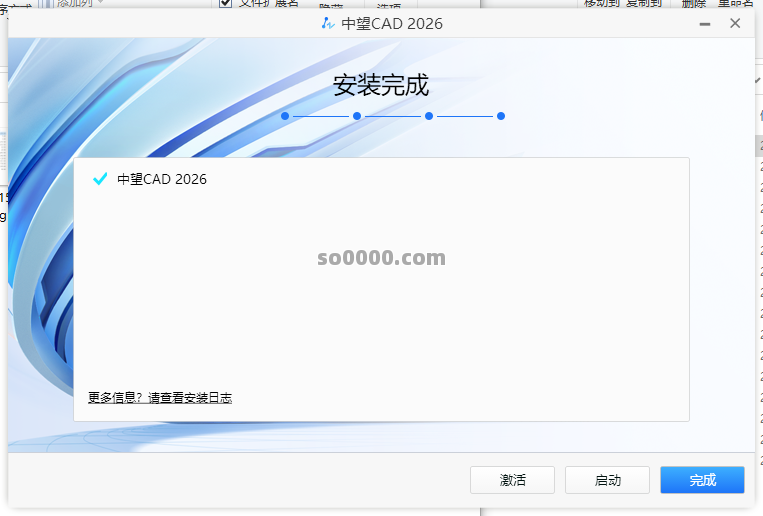Image resolution: width=763 pixels, height=516 pixels.
Task: Toggle the 文件扩展名 checkbox in background Explorer
Action: [225, 3]
